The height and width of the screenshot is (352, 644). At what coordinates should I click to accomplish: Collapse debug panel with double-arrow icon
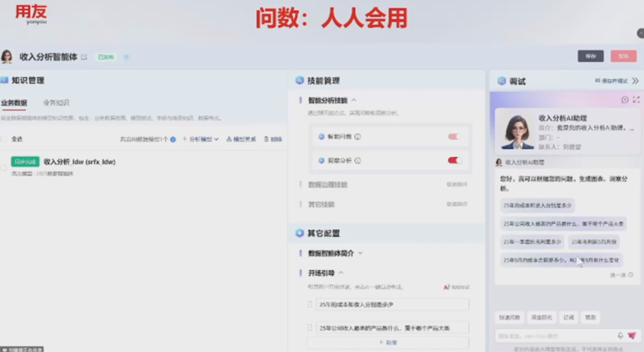[635, 81]
